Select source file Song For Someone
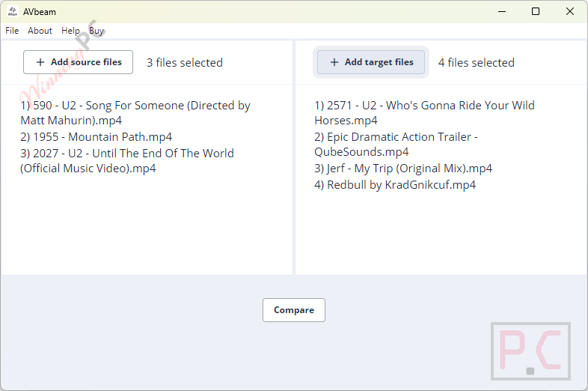This screenshot has height=391, width=588. click(135, 112)
